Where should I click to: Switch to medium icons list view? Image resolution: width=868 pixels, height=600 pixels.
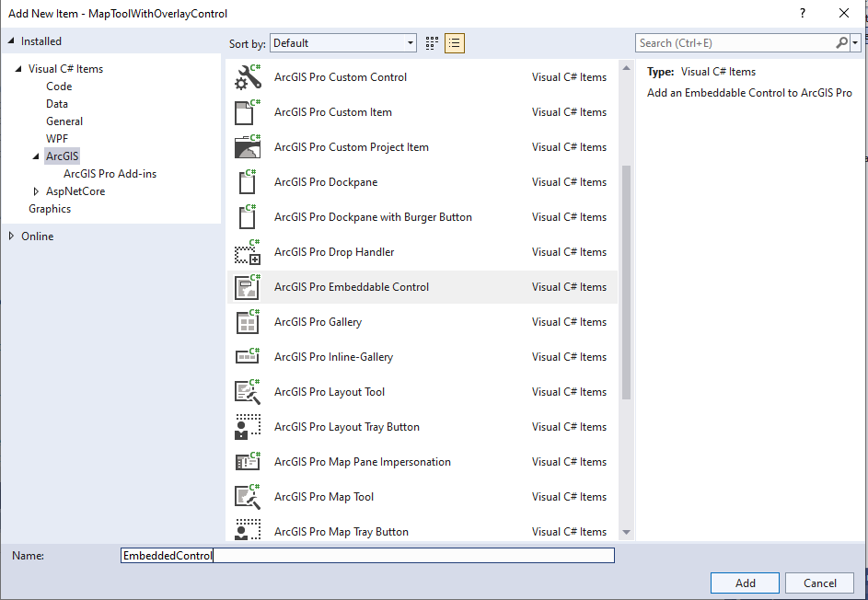point(454,43)
